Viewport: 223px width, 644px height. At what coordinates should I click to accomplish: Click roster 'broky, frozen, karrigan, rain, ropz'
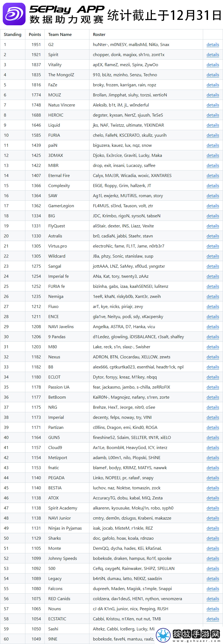[125, 85]
